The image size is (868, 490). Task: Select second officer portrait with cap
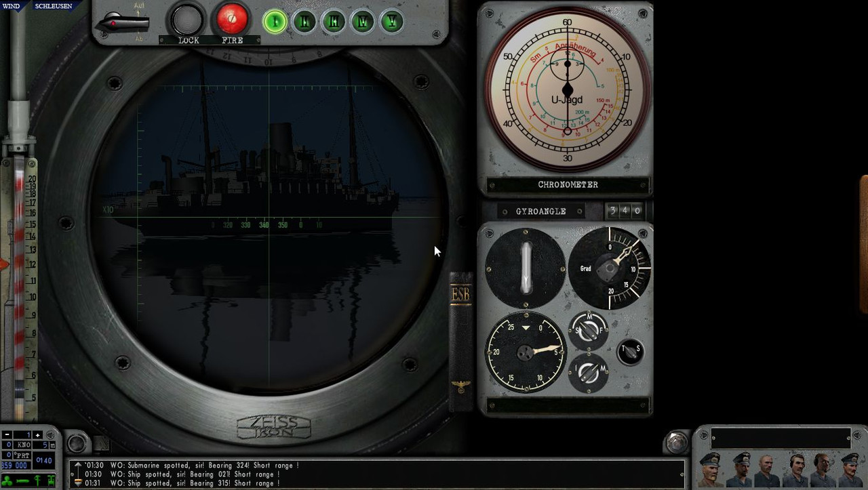[738, 469]
